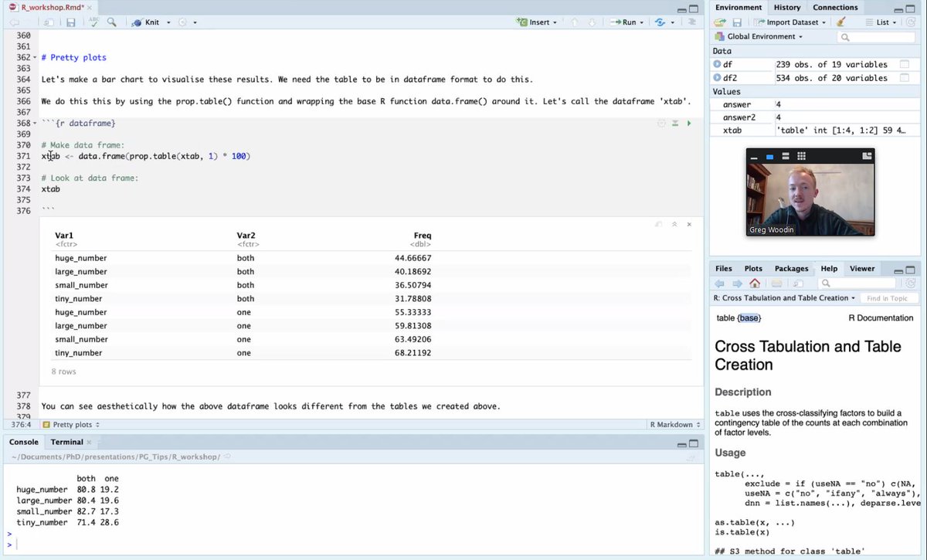Image resolution: width=927 pixels, height=560 pixels.
Task: Navigate back in Help pane
Action: [x=720, y=283]
